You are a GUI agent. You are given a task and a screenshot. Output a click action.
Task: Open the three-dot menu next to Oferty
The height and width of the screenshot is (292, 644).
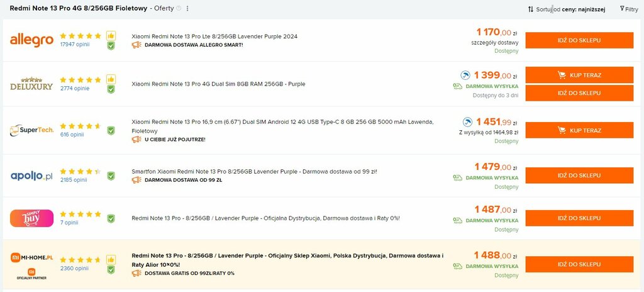pyautogui.click(x=187, y=9)
